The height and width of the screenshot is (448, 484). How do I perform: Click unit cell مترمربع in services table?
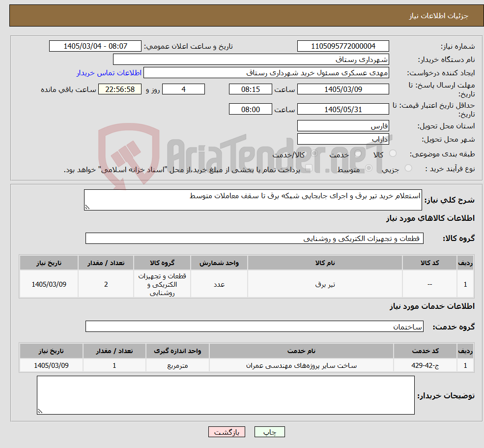pyautogui.click(x=177, y=365)
